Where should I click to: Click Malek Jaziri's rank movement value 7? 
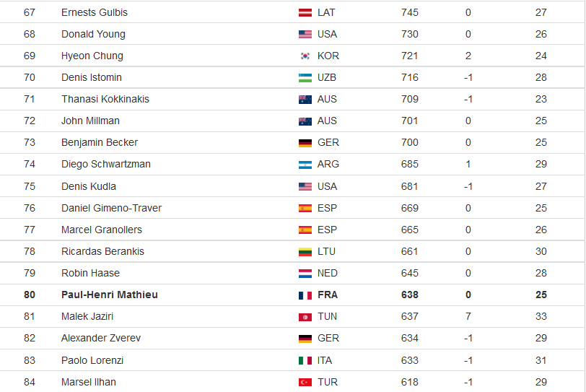pyautogui.click(x=468, y=316)
